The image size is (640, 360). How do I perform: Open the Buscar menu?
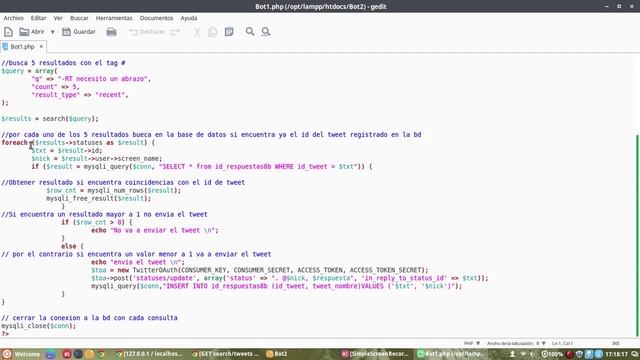coord(79,18)
